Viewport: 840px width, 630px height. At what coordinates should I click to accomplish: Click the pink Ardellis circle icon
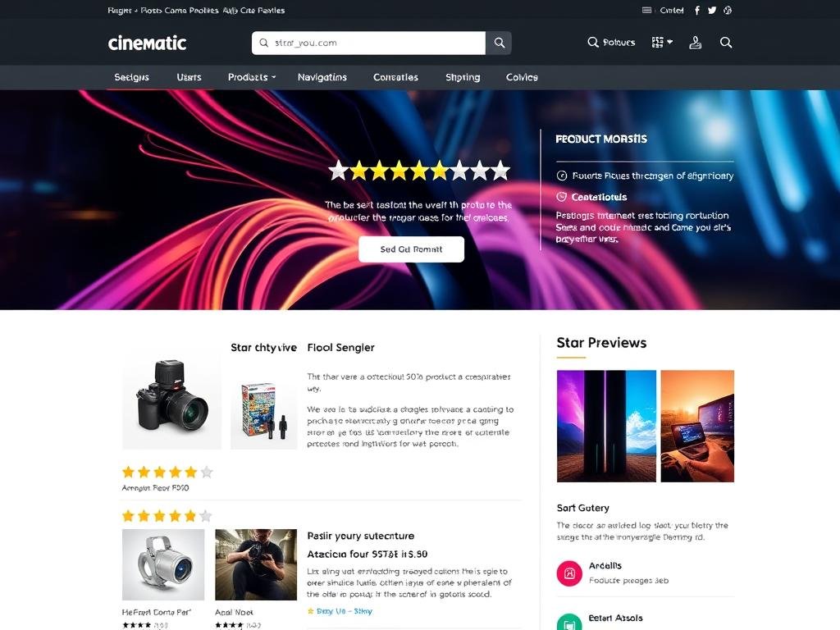(569, 573)
